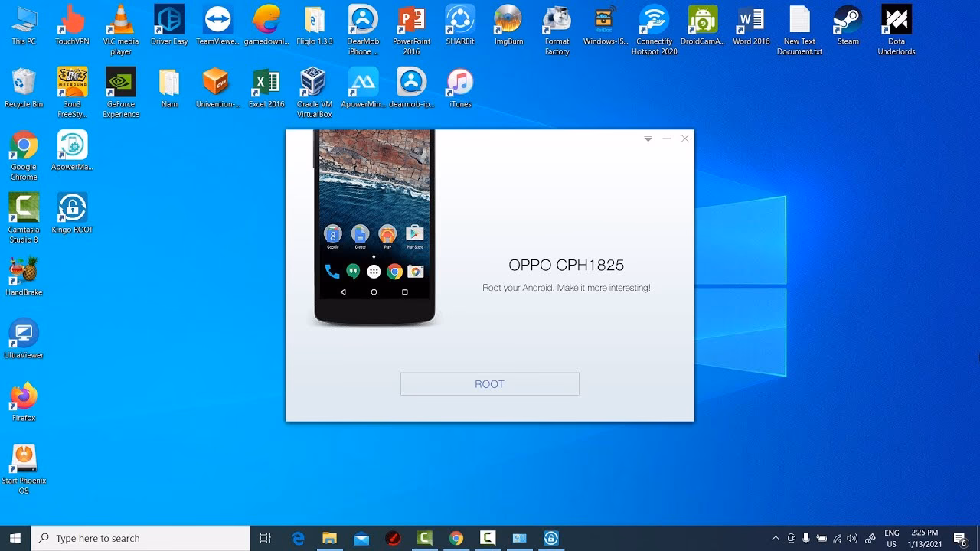Select the Firefox desktop icon
980x551 pixels.
click(24, 402)
